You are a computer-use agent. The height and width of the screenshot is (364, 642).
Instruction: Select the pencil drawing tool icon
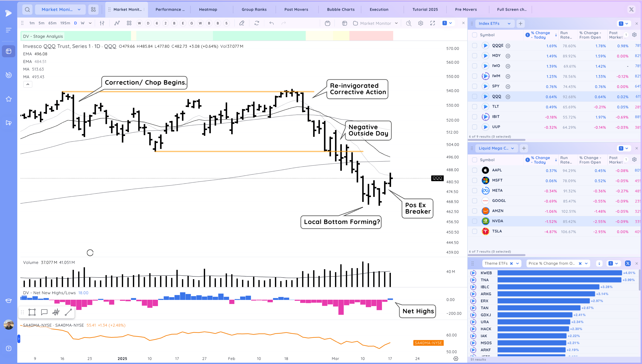(241, 23)
